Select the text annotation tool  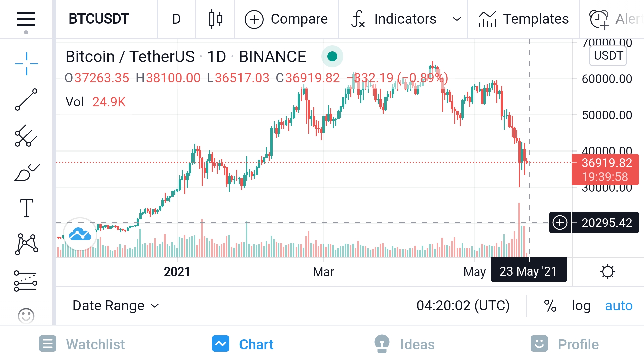(x=26, y=208)
